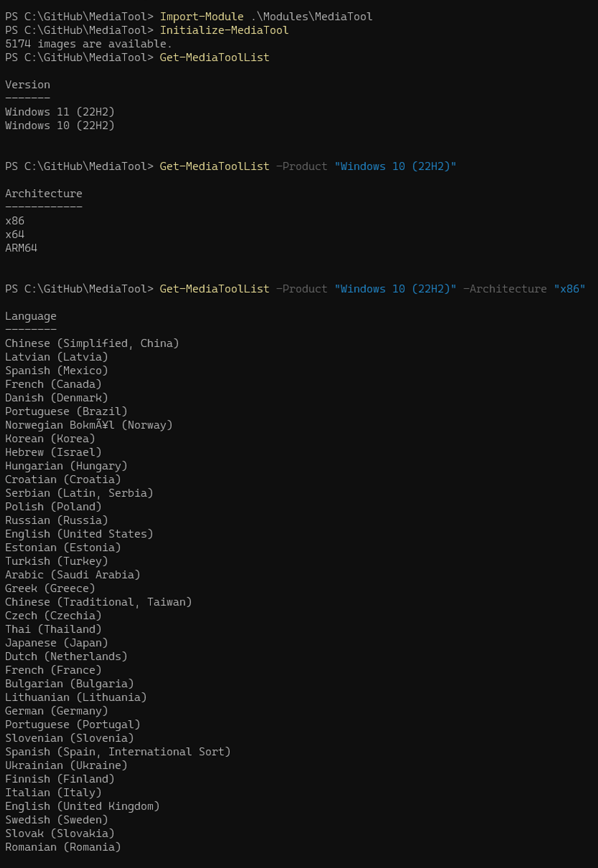
Task: Click the English (United States) entry
Action: coord(79,534)
